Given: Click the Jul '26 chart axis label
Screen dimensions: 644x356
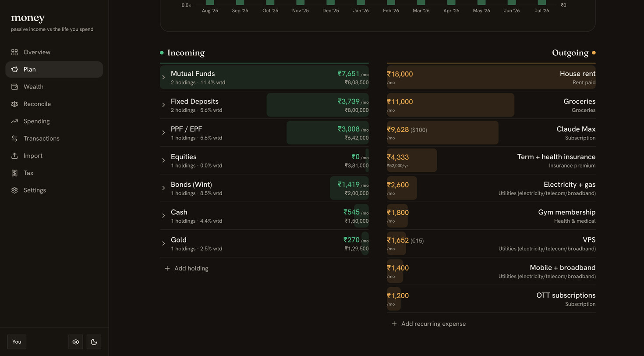Looking at the screenshot, I should (542, 11).
